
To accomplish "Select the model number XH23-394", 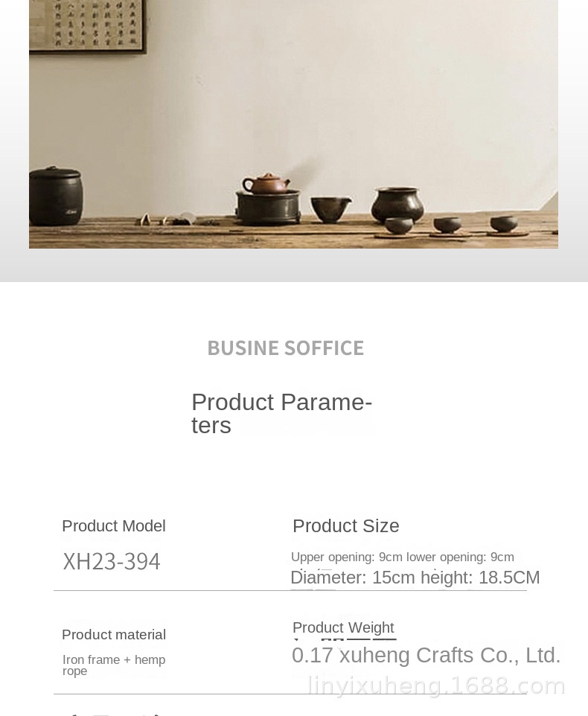I will [112, 561].
